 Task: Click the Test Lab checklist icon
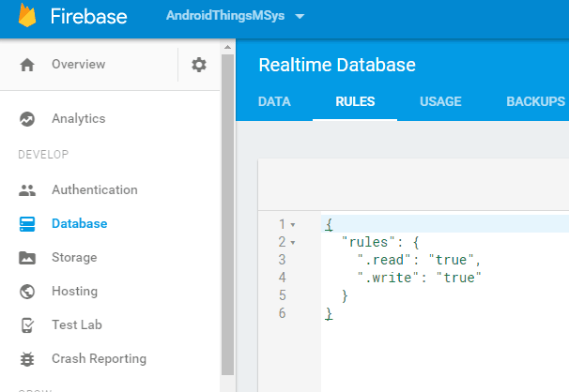click(x=27, y=325)
